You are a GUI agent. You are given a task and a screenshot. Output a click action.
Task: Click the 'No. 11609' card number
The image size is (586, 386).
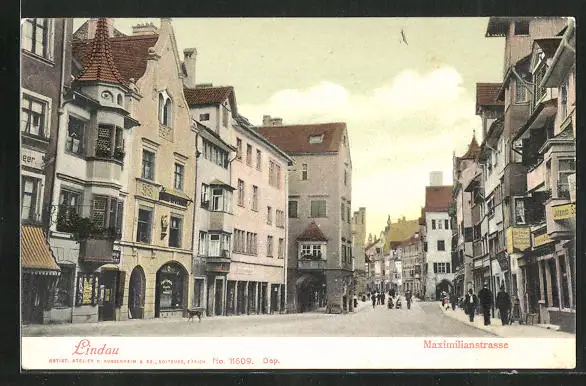pos(233,361)
